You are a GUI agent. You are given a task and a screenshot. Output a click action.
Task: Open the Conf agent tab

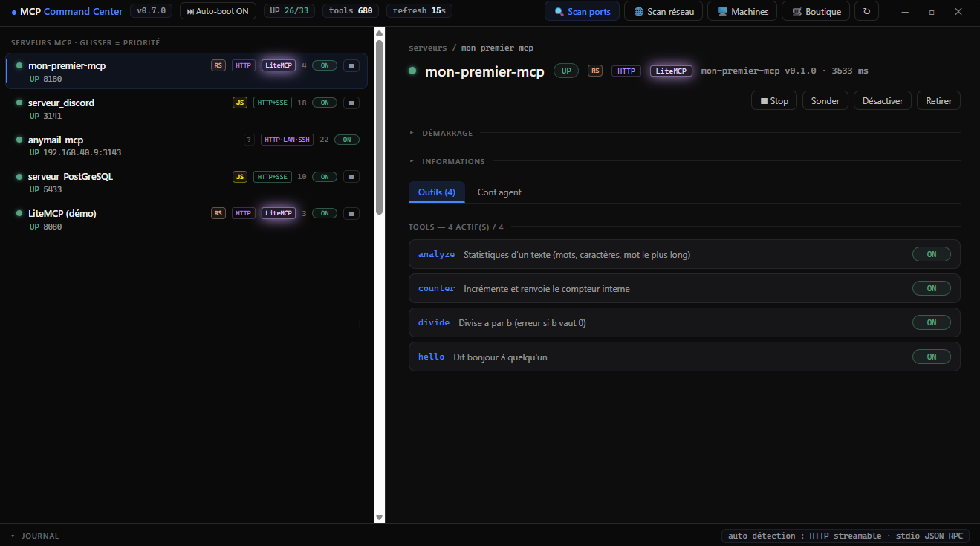tap(499, 192)
